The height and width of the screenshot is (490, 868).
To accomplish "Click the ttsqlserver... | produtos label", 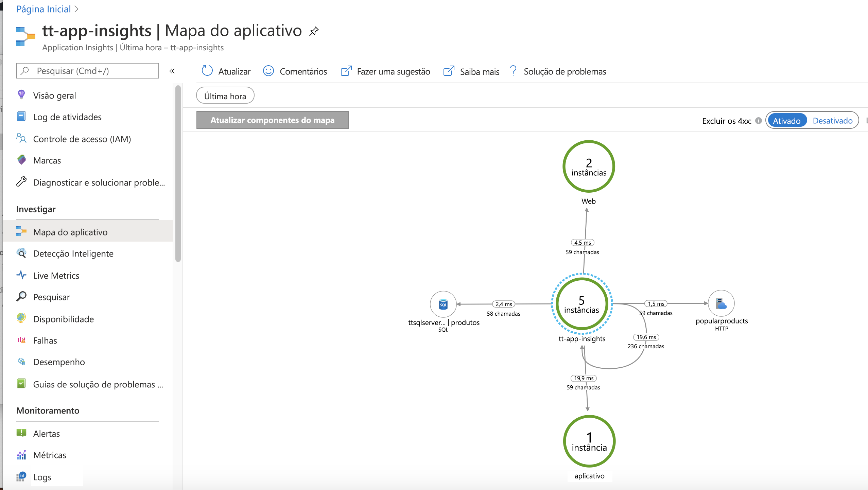I will [444, 322].
